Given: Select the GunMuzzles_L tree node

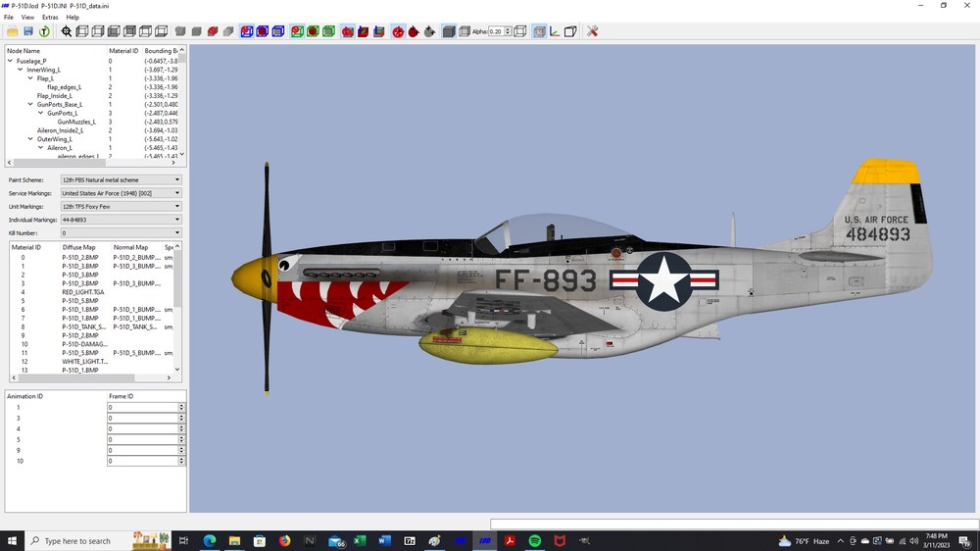Looking at the screenshot, I should click(76, 122).
